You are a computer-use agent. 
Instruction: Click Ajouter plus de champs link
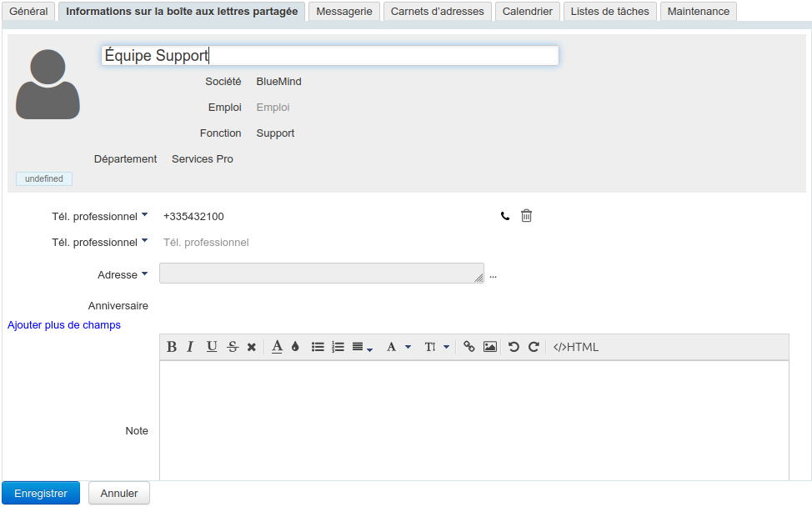64,325
